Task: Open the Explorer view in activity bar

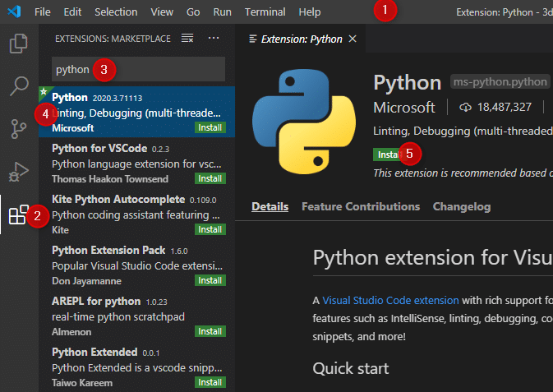Action: 19,44
